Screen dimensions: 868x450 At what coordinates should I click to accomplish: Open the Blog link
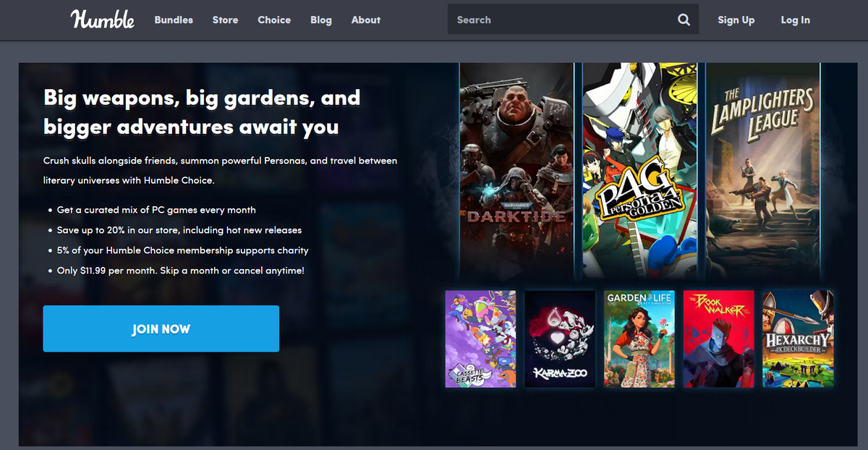pyautogui.click(x=321, y=20)
